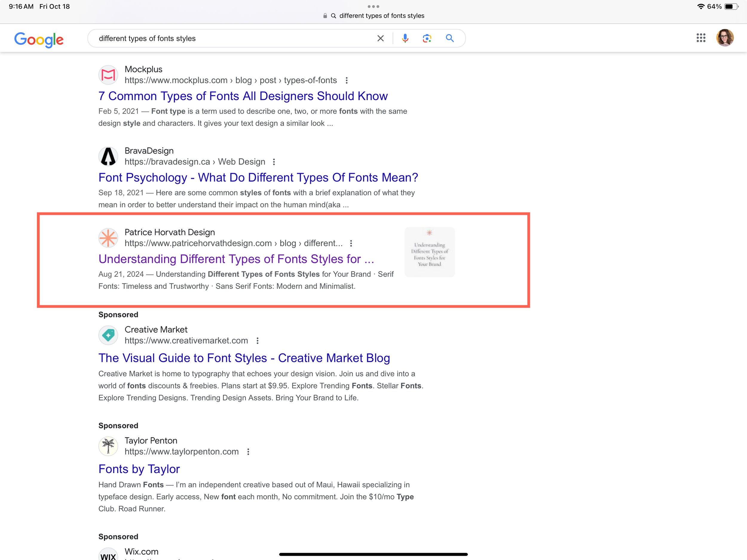Tap the iPad home indicator bar
This screenshot has height=560, width=747.
373,554
